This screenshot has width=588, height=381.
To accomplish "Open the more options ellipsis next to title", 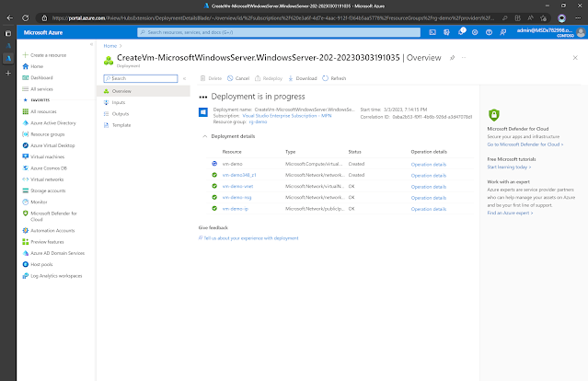I will click(x=464, y=58).
